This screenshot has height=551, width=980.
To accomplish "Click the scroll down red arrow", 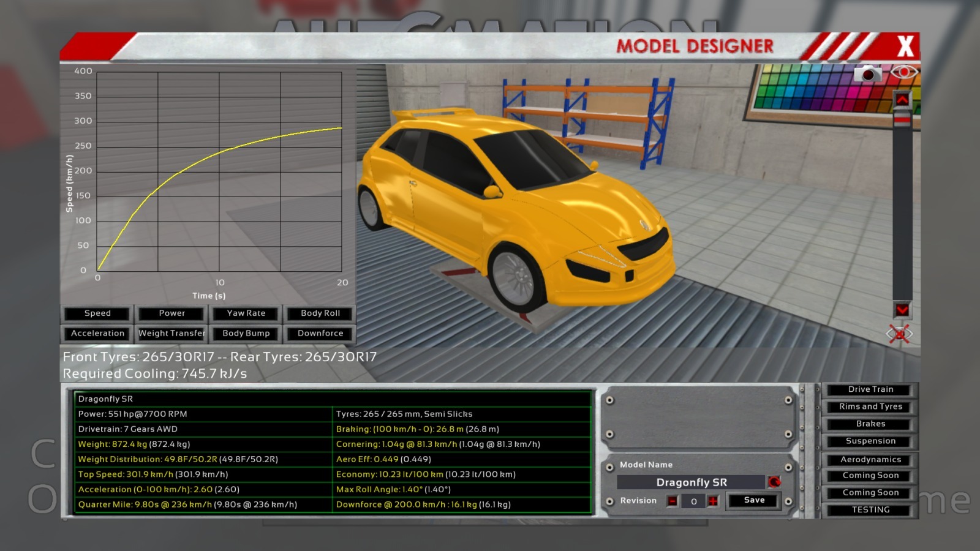I will tap(902, 310).
